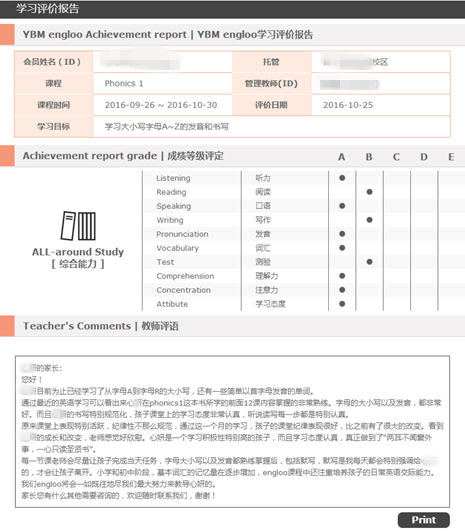Click the [综合能力] caption

(x=78, y=264)
